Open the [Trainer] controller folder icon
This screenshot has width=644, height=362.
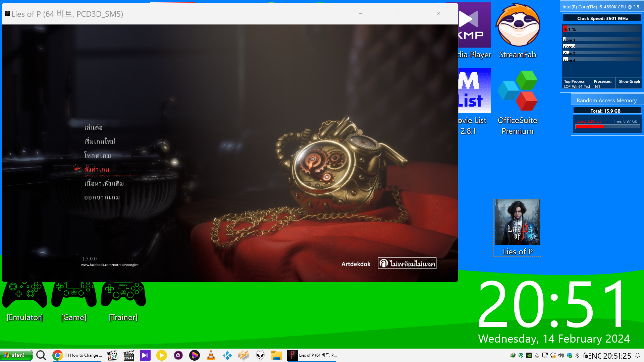[x=123, y=302]
